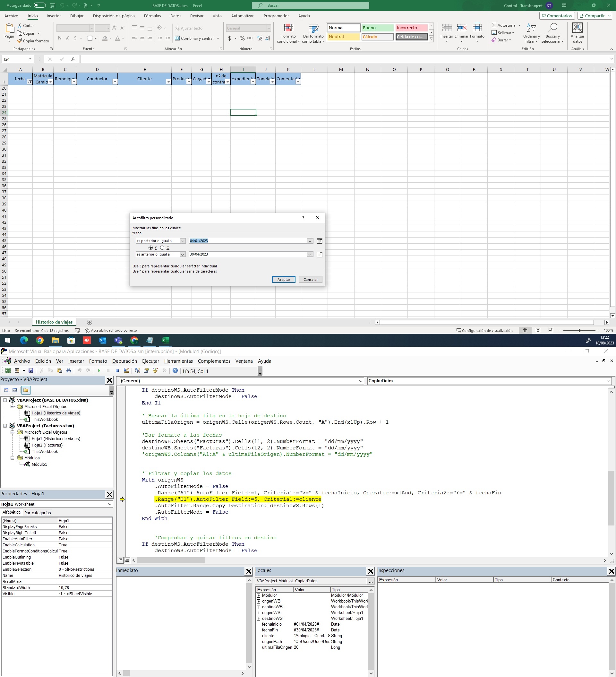Switch to 'Por categorías' properties tab
Image resolution: width=616 pixels, height=677 pixels.
coord(38,513)
